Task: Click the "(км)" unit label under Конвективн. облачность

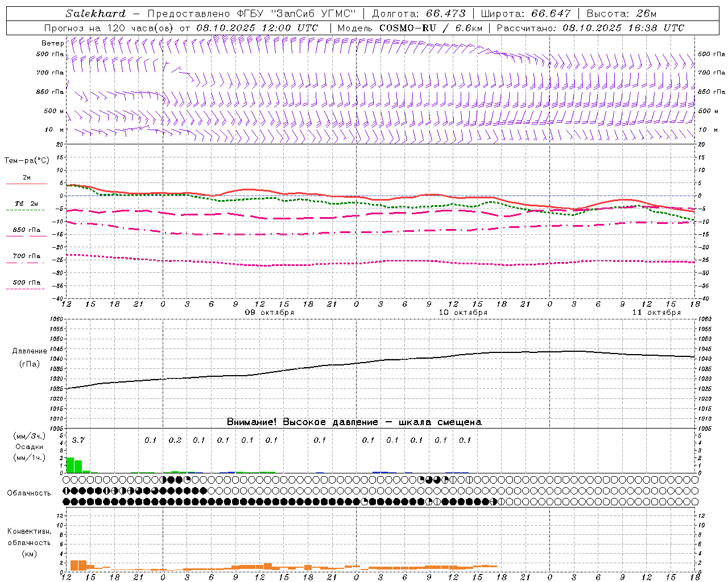Action: (29, 554)
